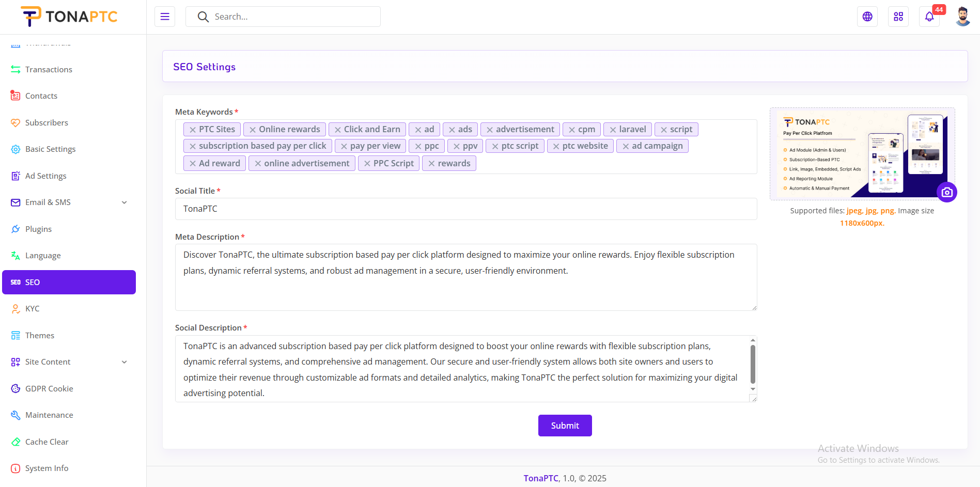Click the System Info icon
This screenshot has width=980, height=487.
tap(15, 468)
